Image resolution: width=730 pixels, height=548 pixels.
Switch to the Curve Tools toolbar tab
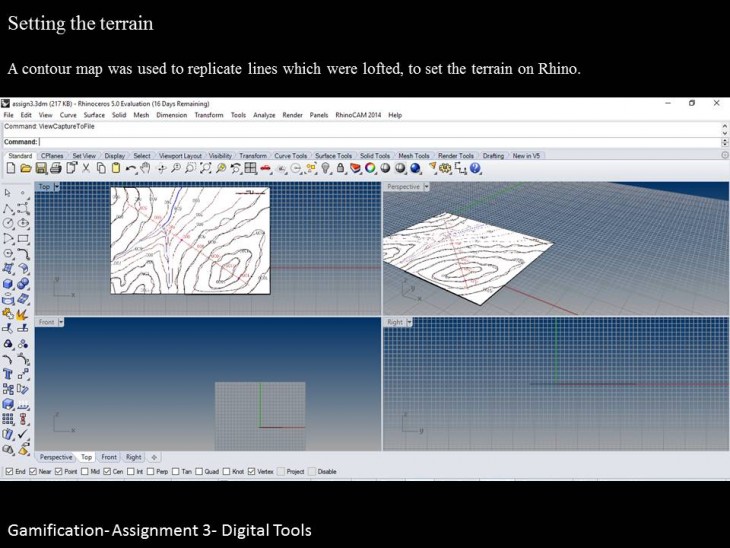(x=290, y=156)
